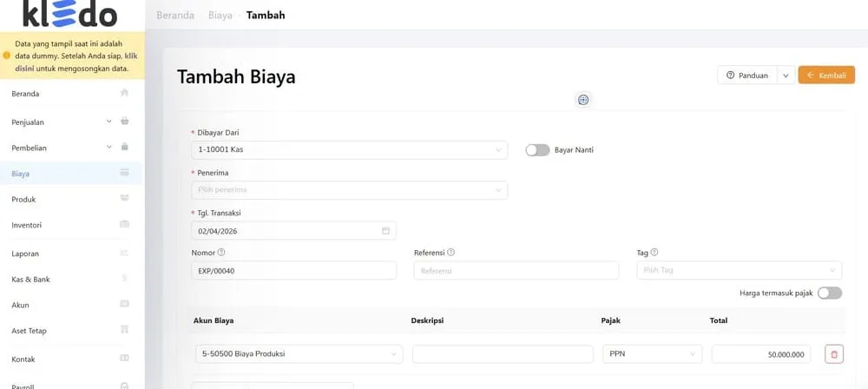Expand the Penjualan submenu chevron
The image size is (868, 389).
[x=109, y=121]
